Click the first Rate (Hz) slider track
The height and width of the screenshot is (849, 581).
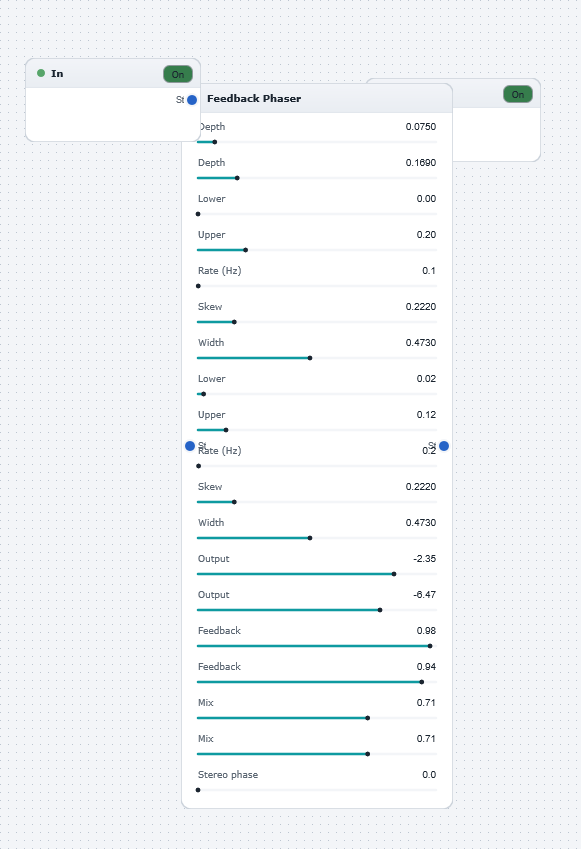pyautogui.click(x=317, y=286)
